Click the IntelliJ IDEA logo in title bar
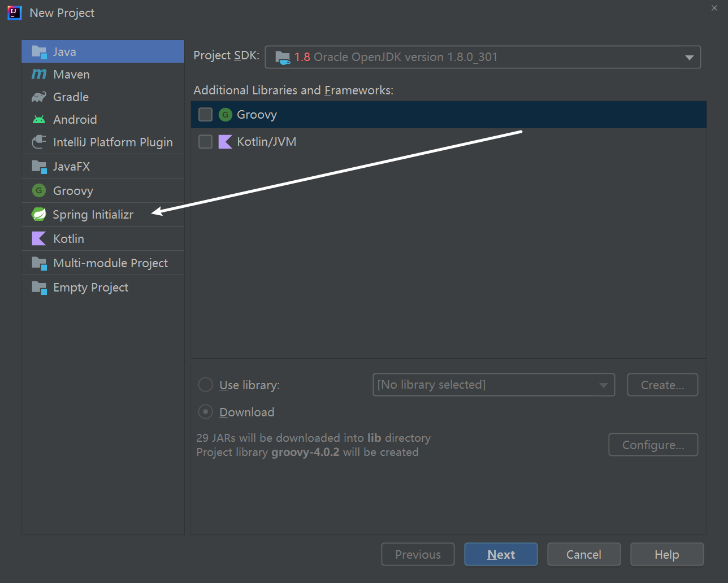This screenshot has height=583, width=728. tap(14, 12)
